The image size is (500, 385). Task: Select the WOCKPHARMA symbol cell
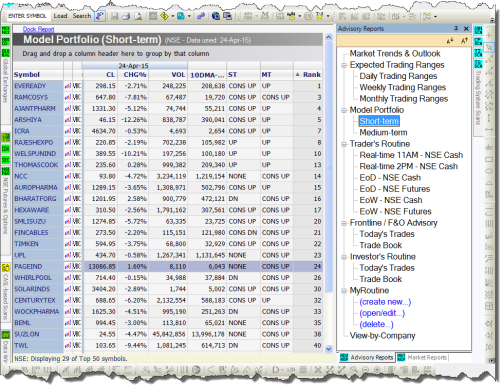pos(38,312)
